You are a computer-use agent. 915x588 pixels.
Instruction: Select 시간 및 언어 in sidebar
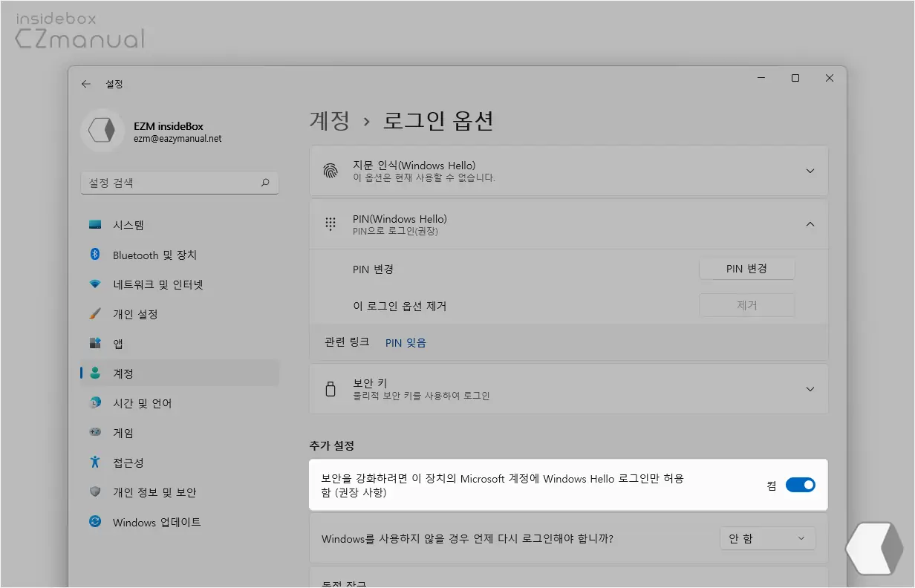point(179,403)
